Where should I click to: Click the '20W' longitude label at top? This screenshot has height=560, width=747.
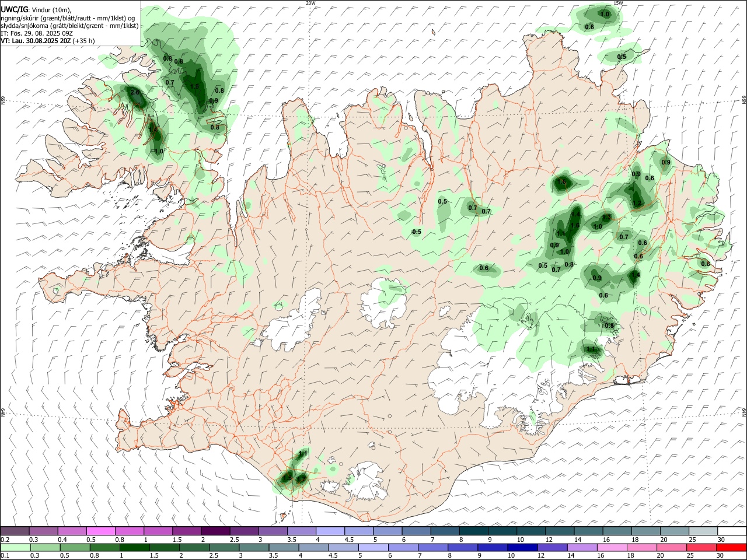point(310,3)
